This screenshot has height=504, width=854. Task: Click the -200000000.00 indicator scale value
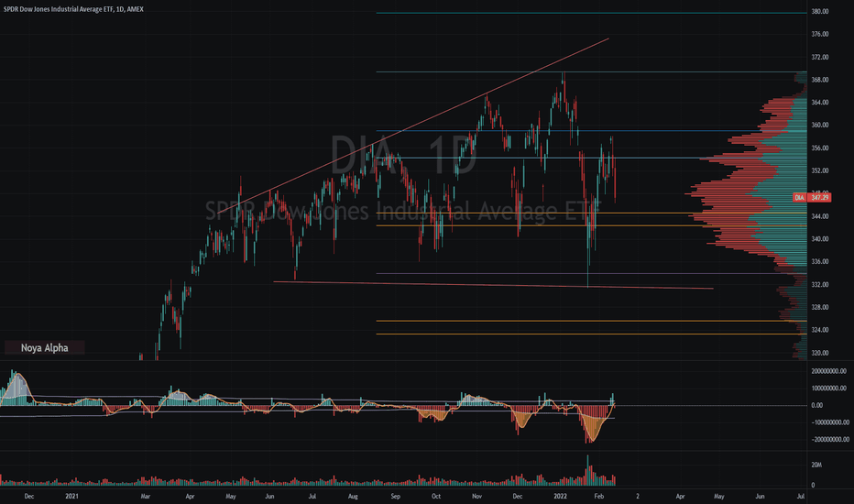click(x=830, y=439)
